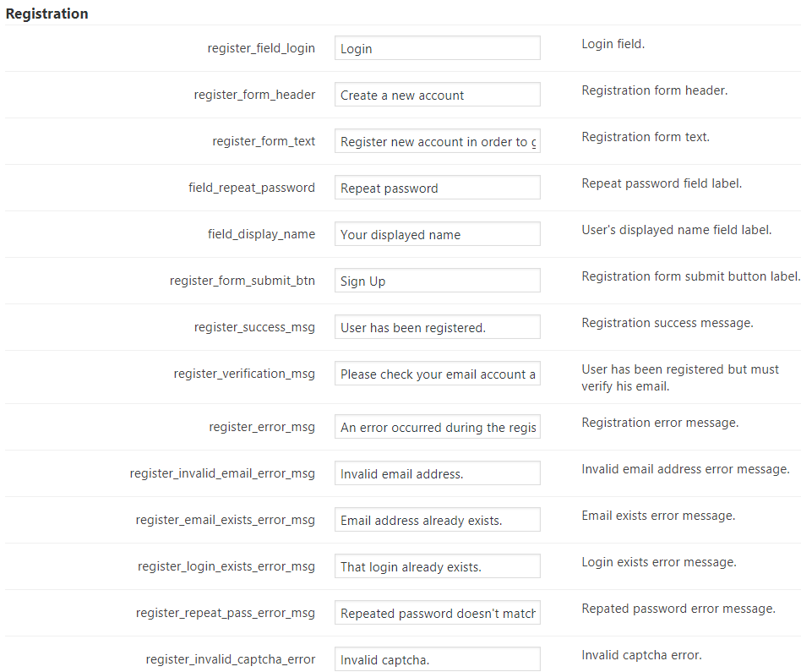801x672 pixels.
Task: Click the register_invalid_email_error_msg label text
Action: [222, 473]
